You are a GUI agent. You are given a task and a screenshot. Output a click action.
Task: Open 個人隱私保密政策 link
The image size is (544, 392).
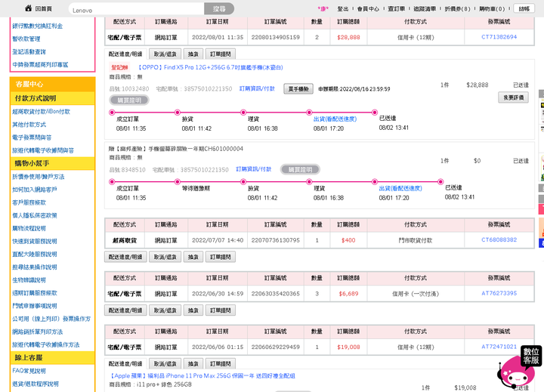[35, 215]
